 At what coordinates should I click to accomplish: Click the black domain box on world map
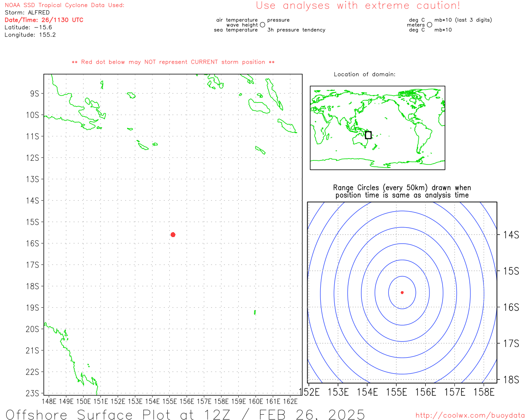(368, 135)
